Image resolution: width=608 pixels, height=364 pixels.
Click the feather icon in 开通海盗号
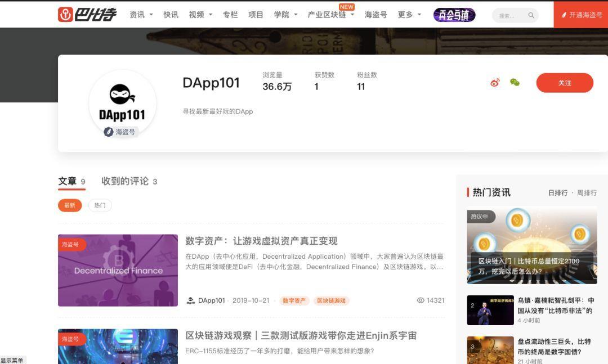coord(564,15)
